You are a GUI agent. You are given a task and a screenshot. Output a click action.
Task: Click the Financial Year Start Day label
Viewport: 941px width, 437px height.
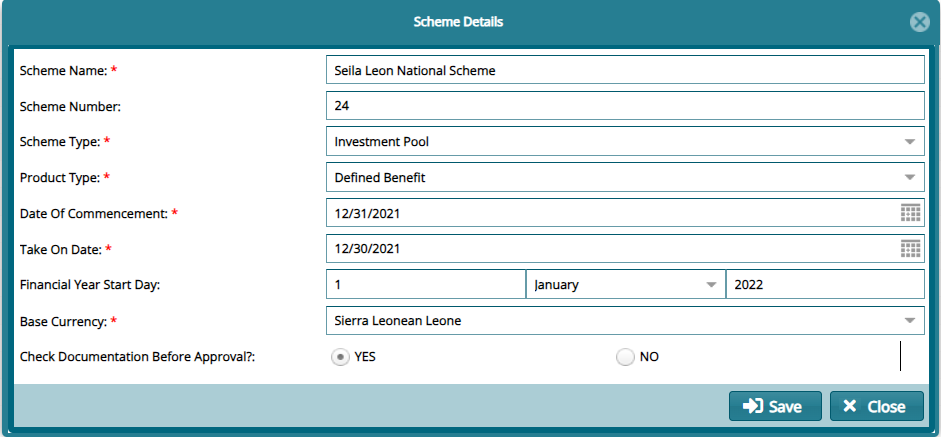pos(90,285)
